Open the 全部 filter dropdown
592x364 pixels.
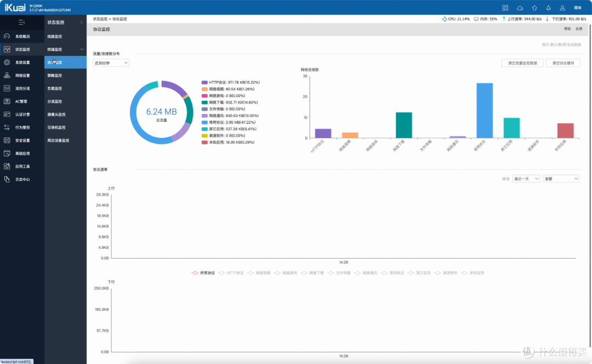[561, 179]
